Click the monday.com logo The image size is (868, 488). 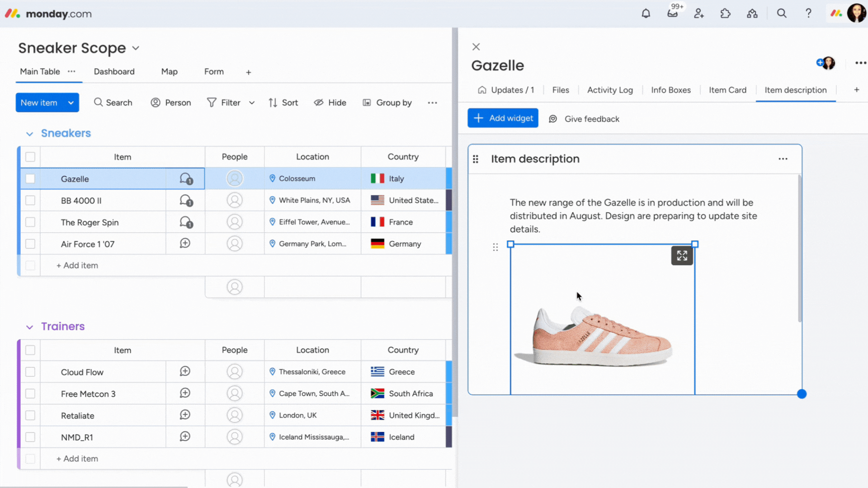click(48, 14)
